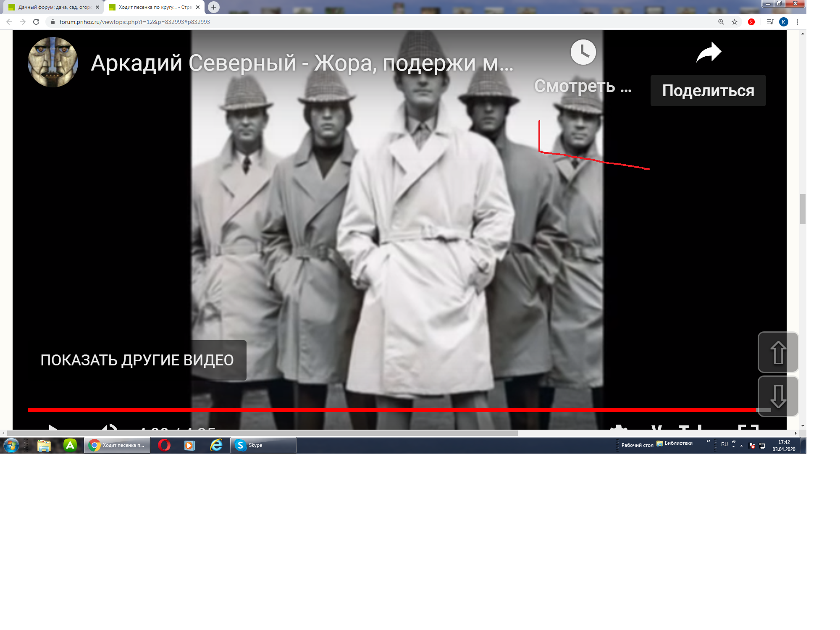Open the zoom magnifier icon in address bar

[721, 22]
